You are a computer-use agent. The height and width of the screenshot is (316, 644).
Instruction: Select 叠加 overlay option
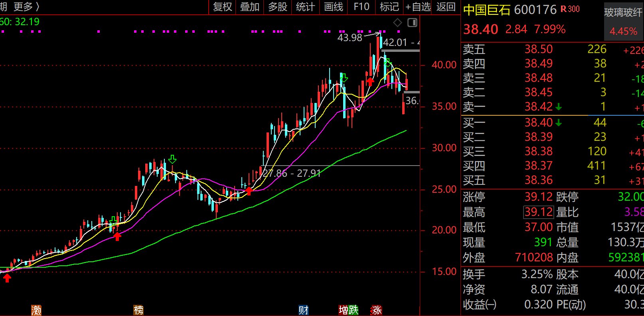coord(250,7)
